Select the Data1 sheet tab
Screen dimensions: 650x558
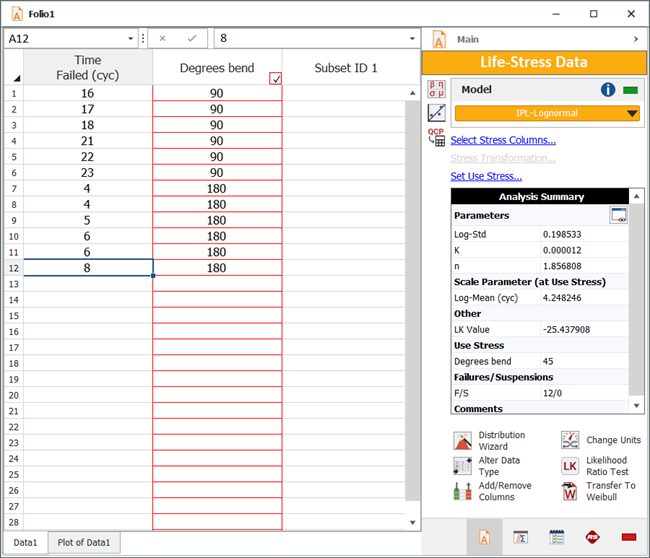[25, 543]
